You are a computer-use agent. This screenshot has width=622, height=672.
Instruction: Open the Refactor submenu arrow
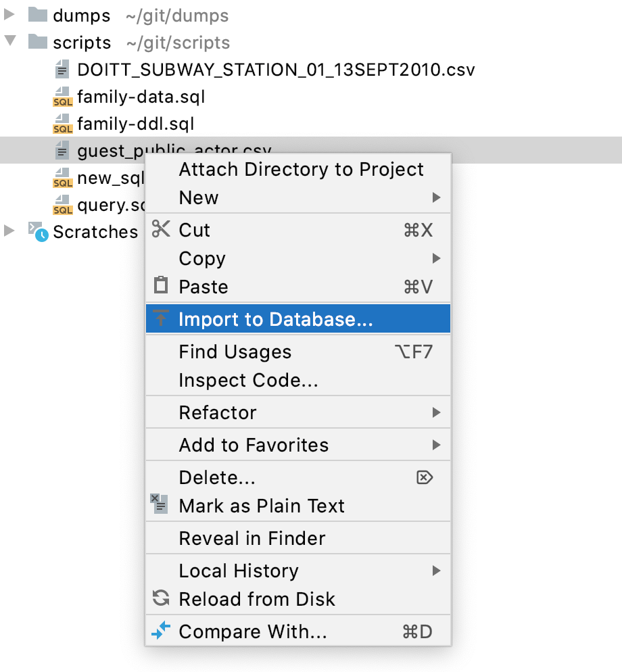436,412
